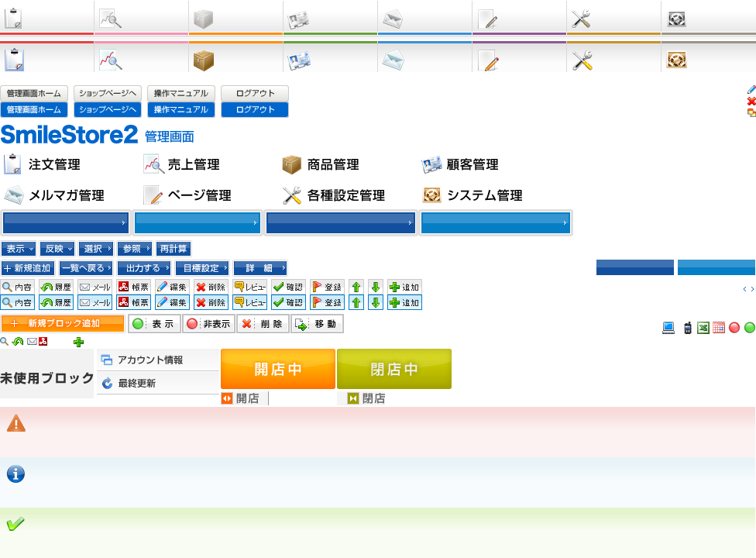Click the blue-highlighted 追加 plus button
This screenshot has width=756, height=558.
(404, 302)
